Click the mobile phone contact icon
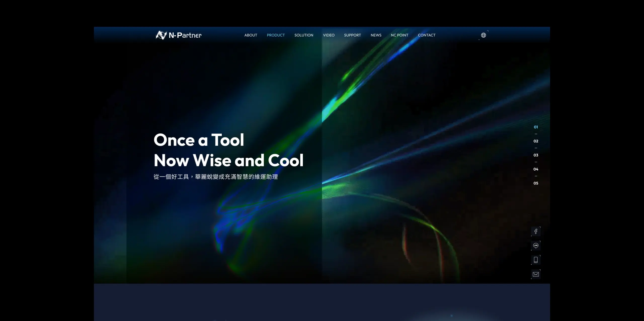Screen dimensions: 644x321 click(536, 260)
